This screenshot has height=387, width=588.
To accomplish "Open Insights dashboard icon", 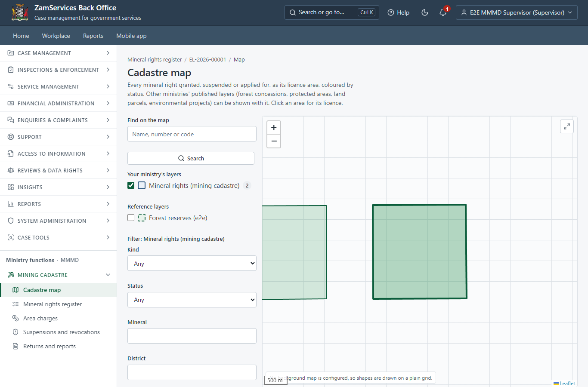I will click(11, 187).
